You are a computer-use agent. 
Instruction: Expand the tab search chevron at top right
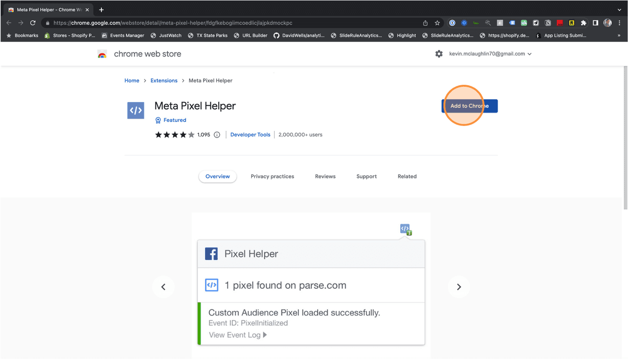coord(620,9)
